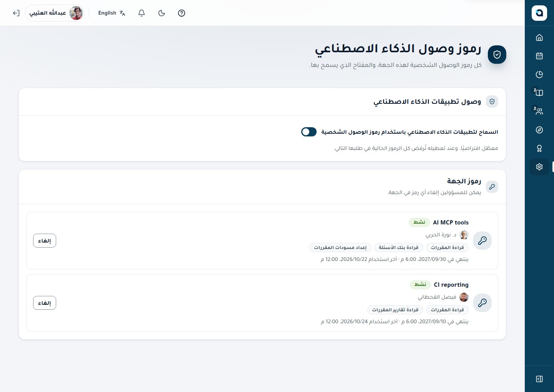Viewport: 554px width, 392px height.
Task: Open the settings gear in the sidebar
Action: [x=539, y=167]
